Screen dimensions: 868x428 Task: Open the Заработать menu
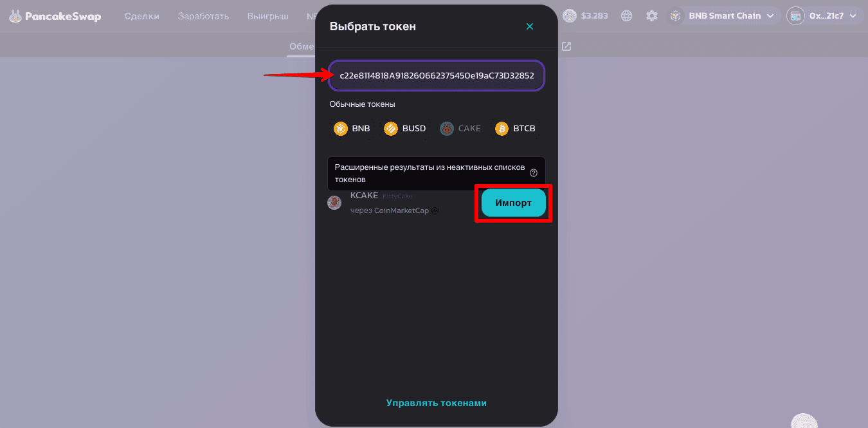(203, 16)
